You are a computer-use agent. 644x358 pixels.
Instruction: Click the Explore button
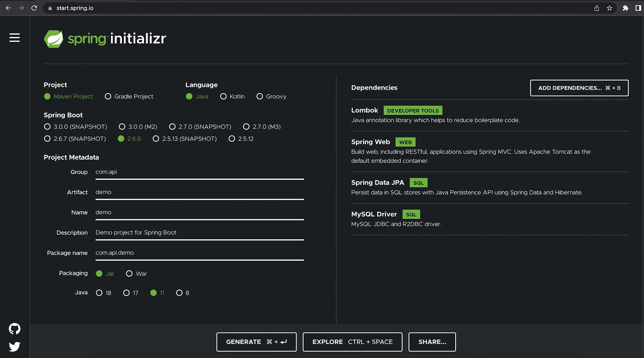coord(353,342)
